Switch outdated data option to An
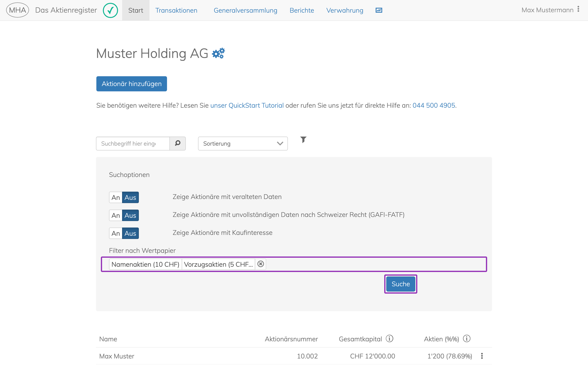 [x=116, y=197]
